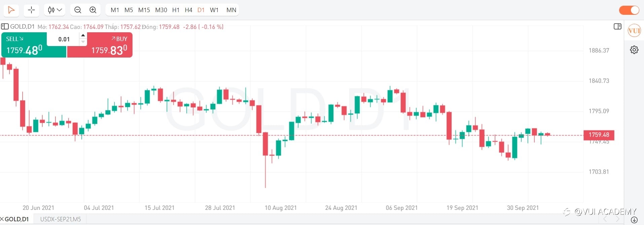The image size is (644, 225).
Task: Close the GOLD,D1 chart tab
Action: pyautogui.click(x=2, y=219)
